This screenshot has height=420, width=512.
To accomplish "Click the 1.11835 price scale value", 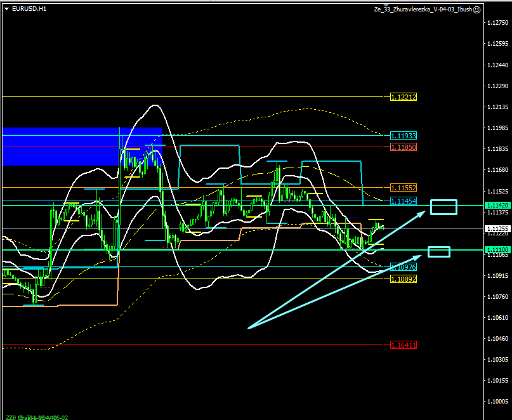I will [497, 149].
